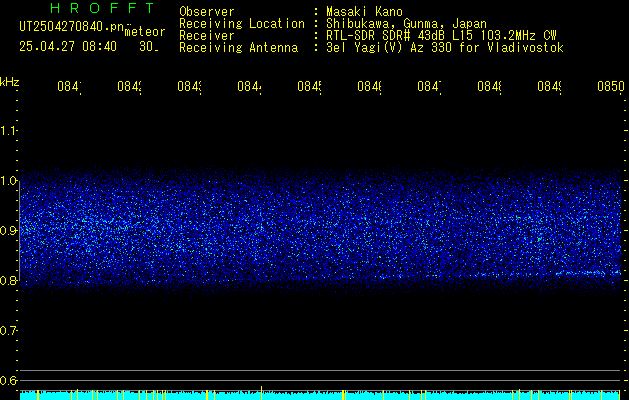629x400 pixels.
Task: Click the 0845 time axis marker
Action: [309, 87]
